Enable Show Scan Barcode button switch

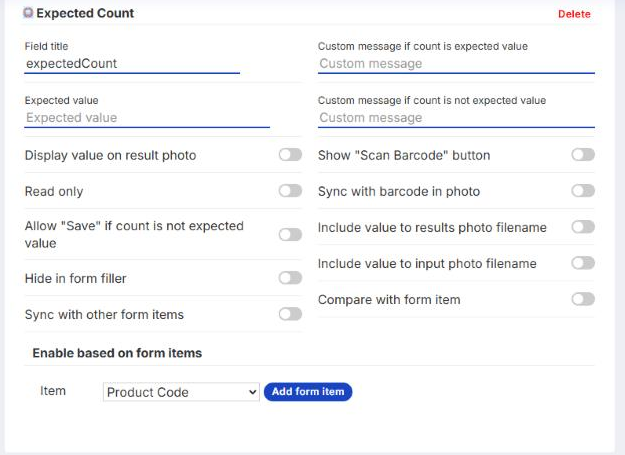click(583, 155)
